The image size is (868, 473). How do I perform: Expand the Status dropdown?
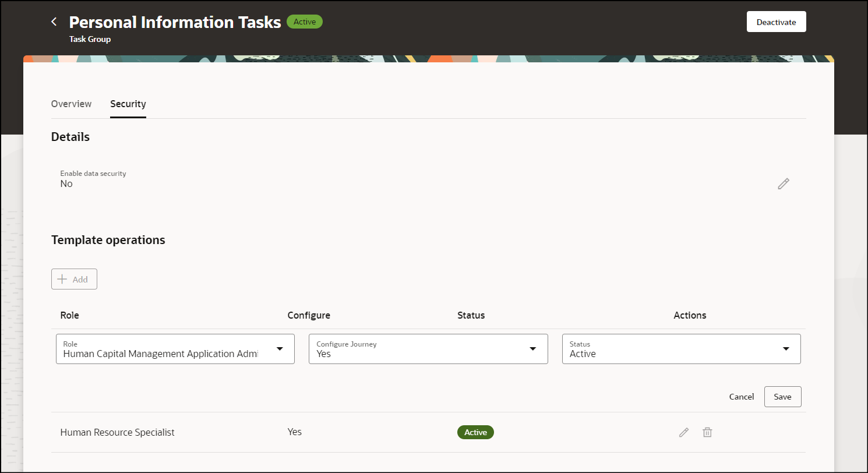pyautogui.click(x=682, y=349)
